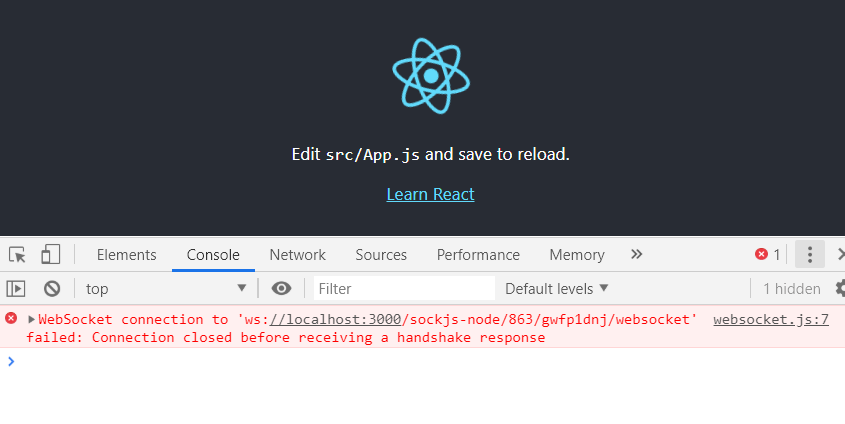The width and height of the screenshot is (845, 424).
Task: Toggle the live expression eye icon
Action: (x=281, y=289)
